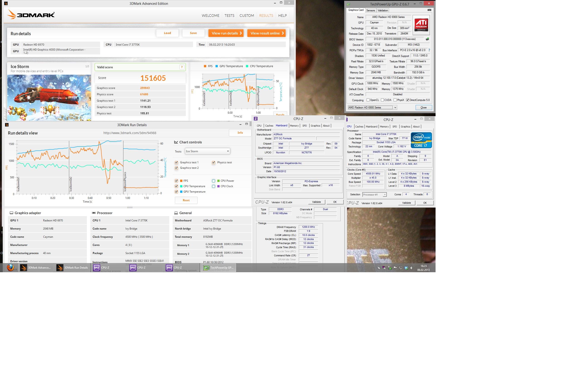Click View run details button
Image resolution: width=588 pixels, height=392 pixels.
[226, 33]
